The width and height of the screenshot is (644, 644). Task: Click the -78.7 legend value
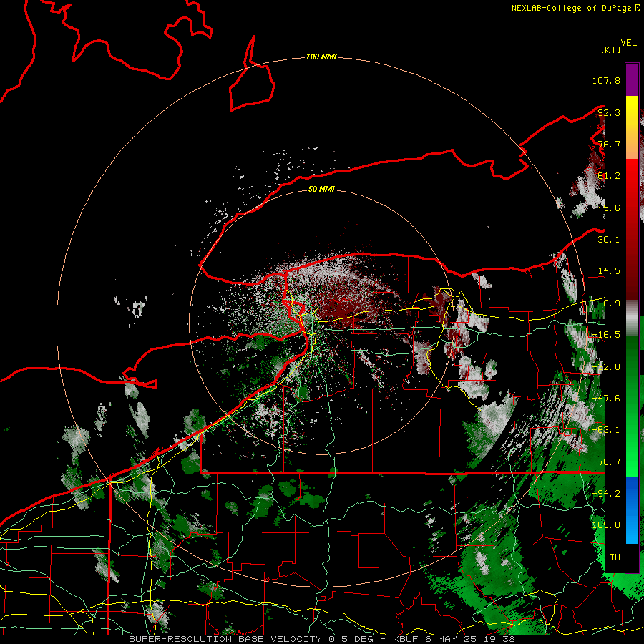[x=606, y=462]
